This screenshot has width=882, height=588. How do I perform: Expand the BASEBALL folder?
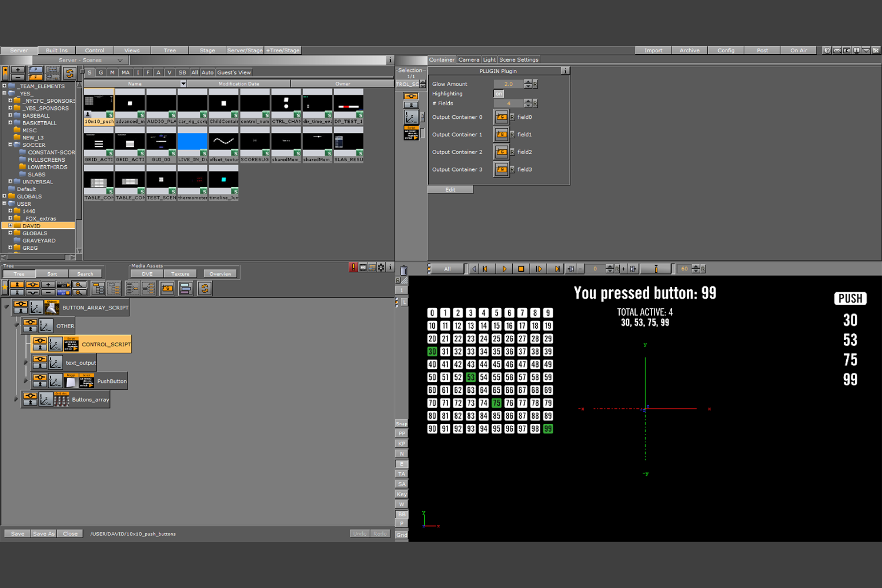[x=10, y=115]
